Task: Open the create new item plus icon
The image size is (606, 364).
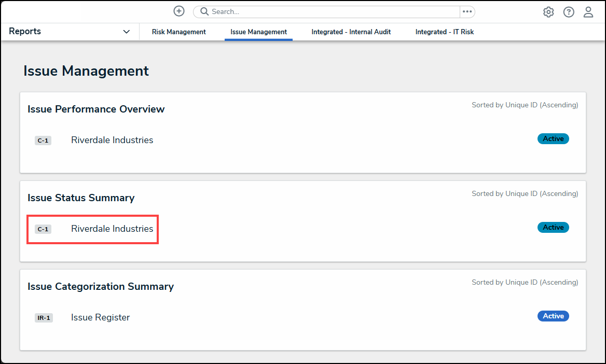Action: tap(179, 11)
